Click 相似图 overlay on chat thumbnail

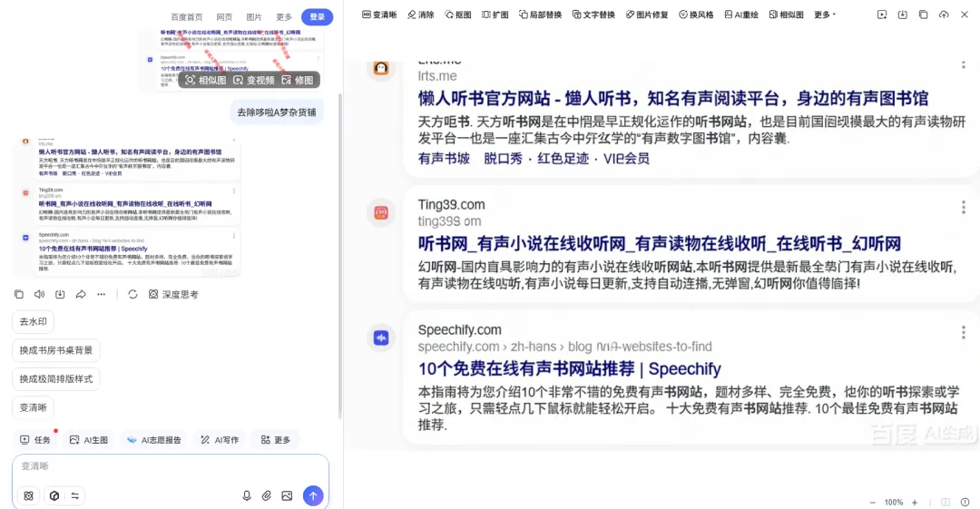pos(205,80)
